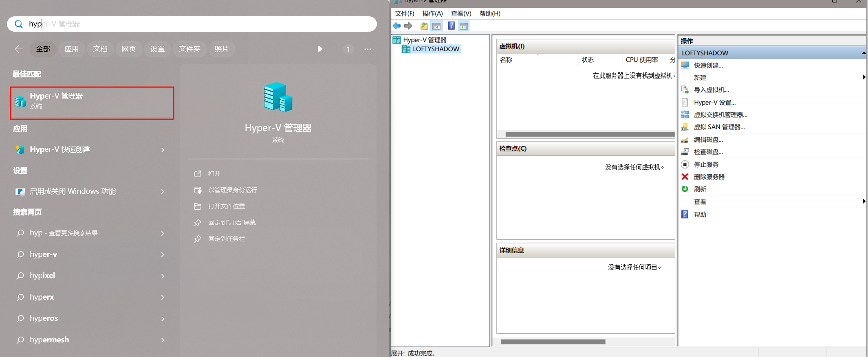Click 帮助 in the actions pane
Screen dimensions: 868x357
point(700,215)
